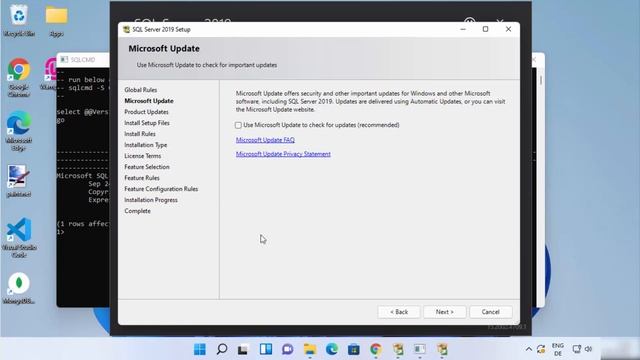
Task: Open network settings from system tray
Action: pyautogui.click(x=576, y=349)
